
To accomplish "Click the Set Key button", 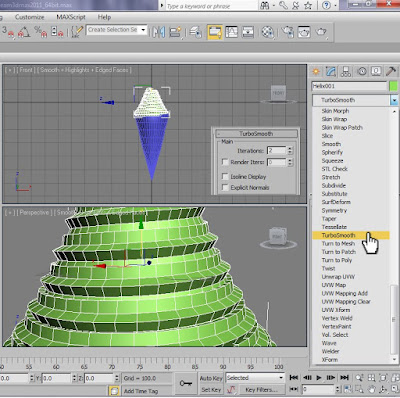I will click(211, 389).
